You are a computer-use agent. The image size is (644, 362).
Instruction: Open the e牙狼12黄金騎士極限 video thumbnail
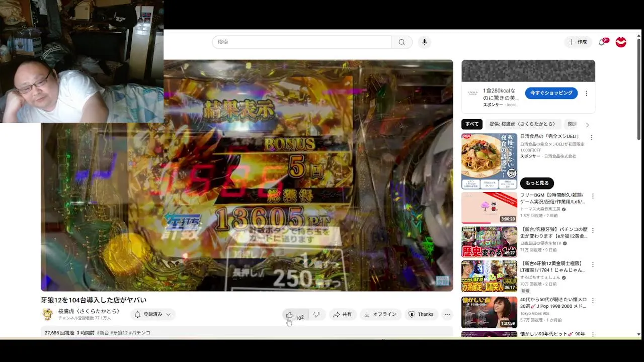pos(489,276)
